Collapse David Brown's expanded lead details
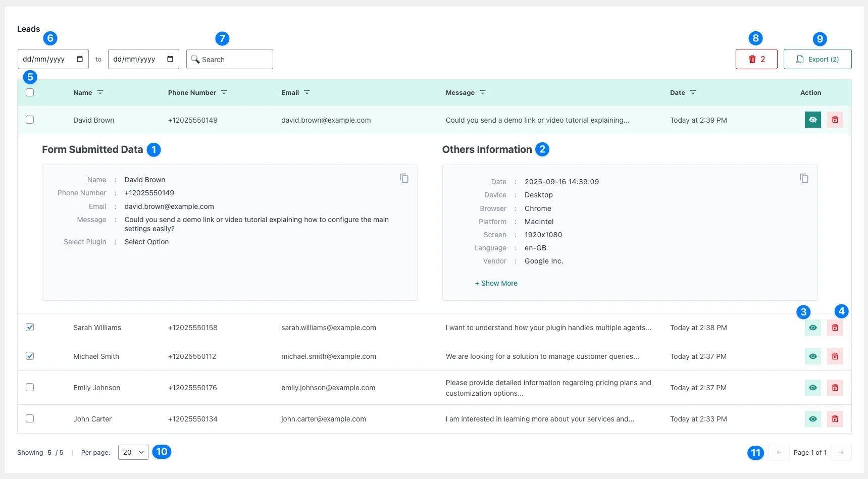 (x=812, y=120)
